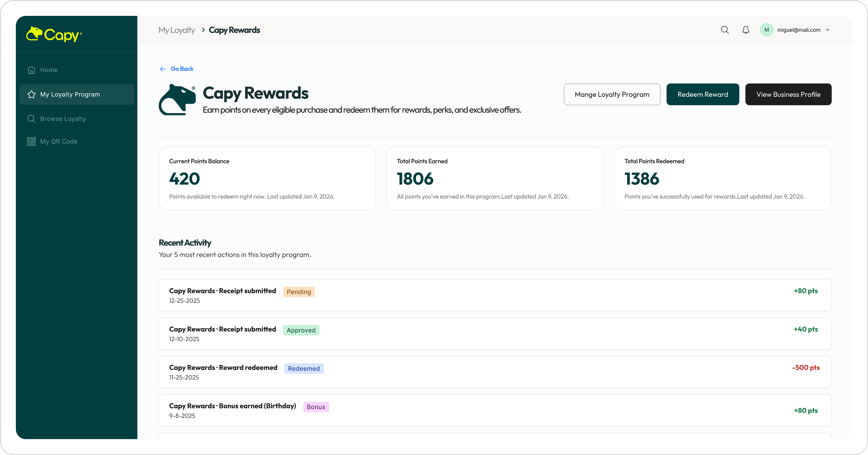
Task: Open Browse Loyalty menu item
Action: pos(63,119)
